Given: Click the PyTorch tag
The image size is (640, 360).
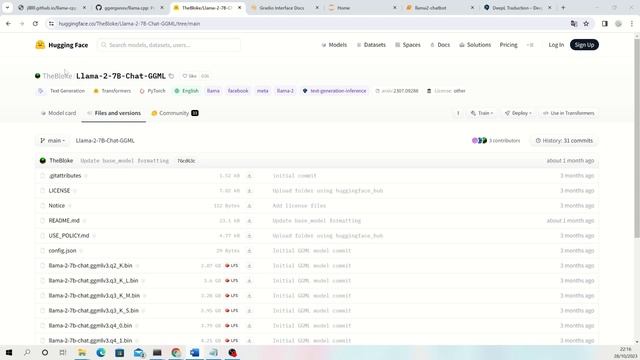Looking at the screenshot, I should pyautogui.click(x=152, y=91).
